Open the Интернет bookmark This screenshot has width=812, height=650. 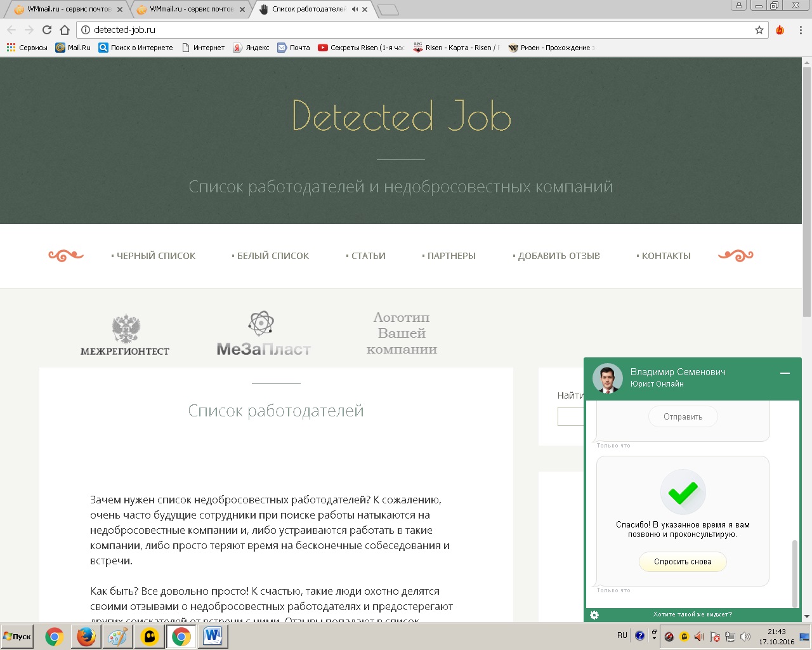[x=203, y=48]
